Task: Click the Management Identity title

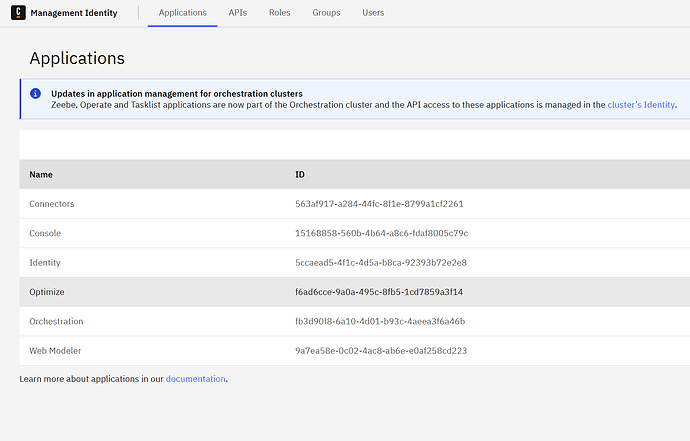Action: [74, 13]
